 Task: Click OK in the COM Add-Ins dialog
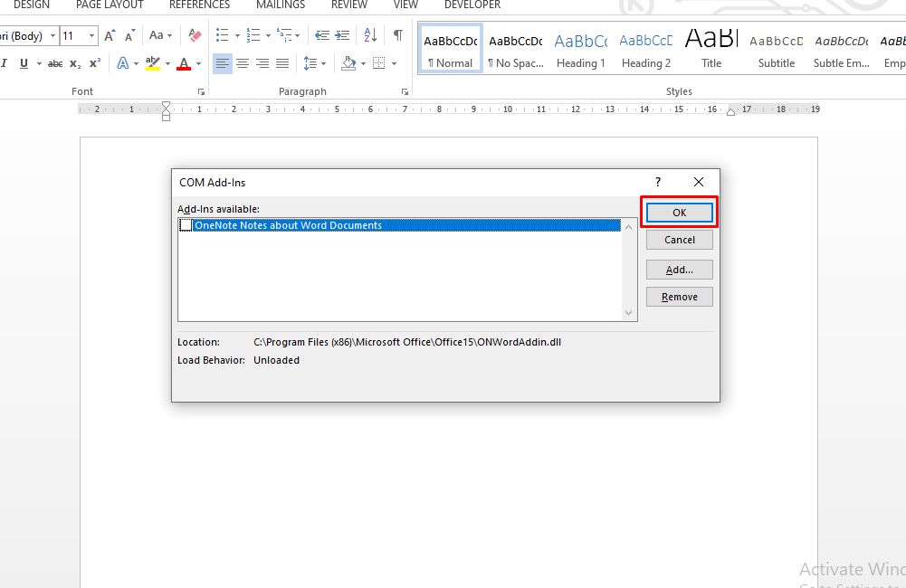(x=679, y=212)
